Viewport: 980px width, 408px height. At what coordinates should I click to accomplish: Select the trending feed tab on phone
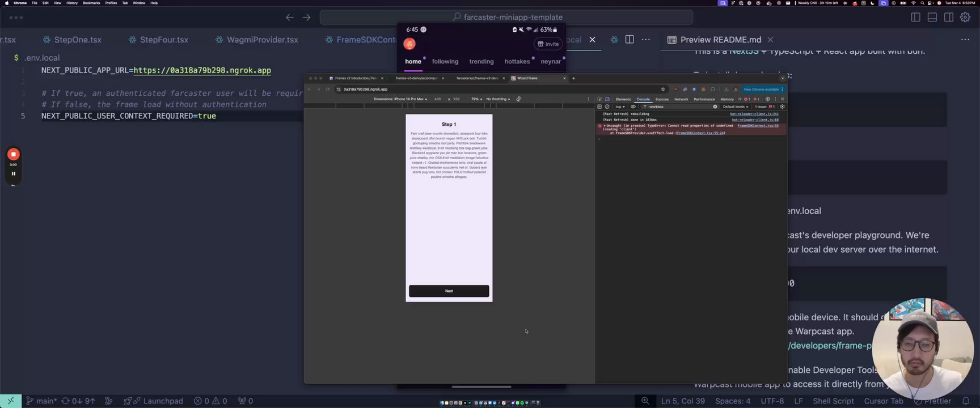point(481,61)
